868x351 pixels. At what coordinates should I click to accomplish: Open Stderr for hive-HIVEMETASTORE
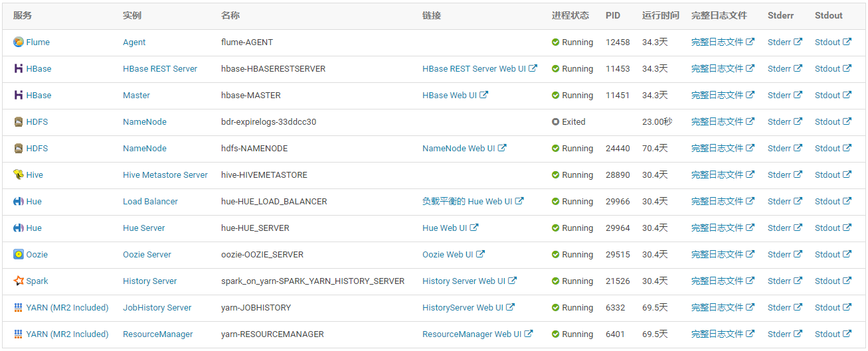click(785, 175)
